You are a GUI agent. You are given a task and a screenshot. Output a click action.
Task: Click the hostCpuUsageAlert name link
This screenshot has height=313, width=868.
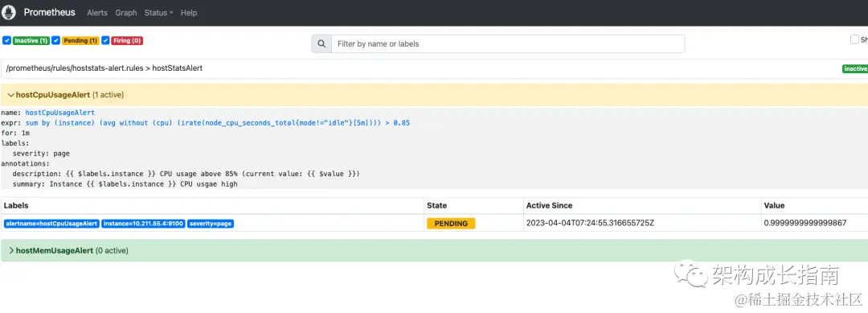[59, 113]
